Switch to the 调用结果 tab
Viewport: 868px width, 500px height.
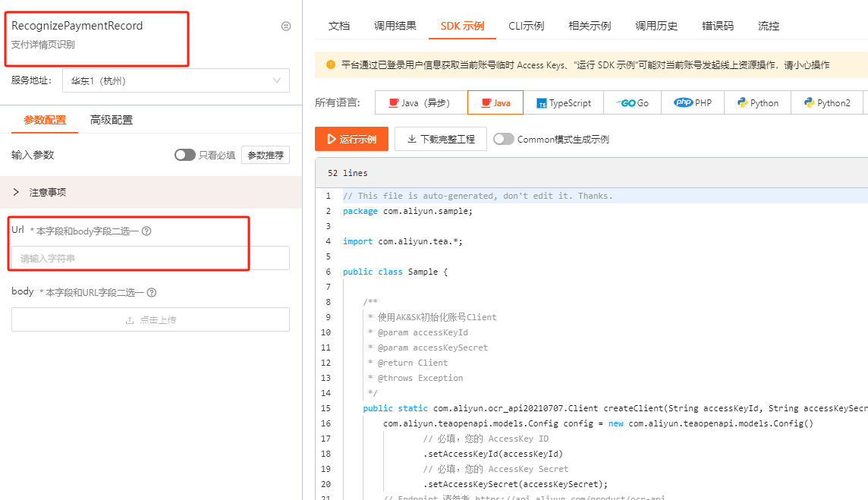click(395, 26)
